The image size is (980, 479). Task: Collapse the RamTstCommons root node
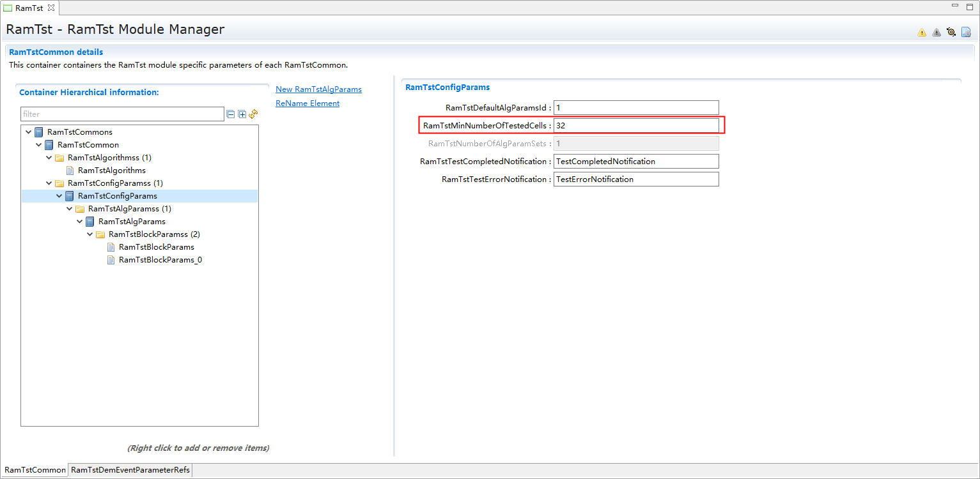click(28, 132)
